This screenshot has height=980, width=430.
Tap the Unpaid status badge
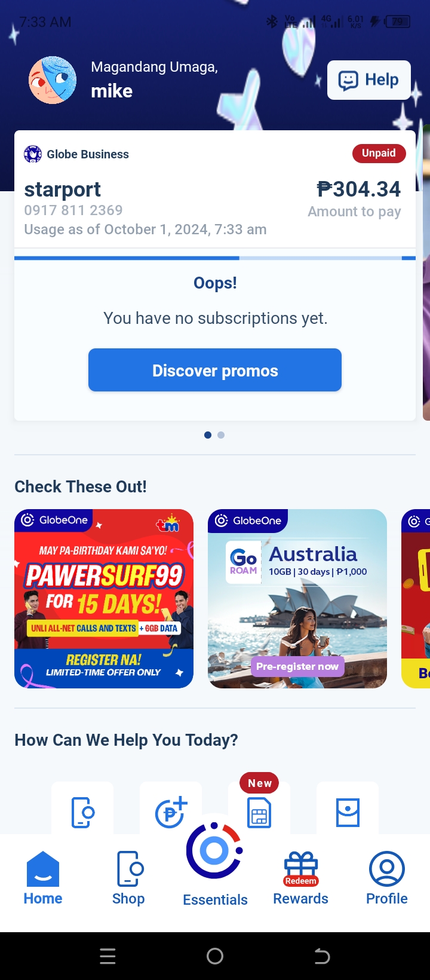coord(379,153)
